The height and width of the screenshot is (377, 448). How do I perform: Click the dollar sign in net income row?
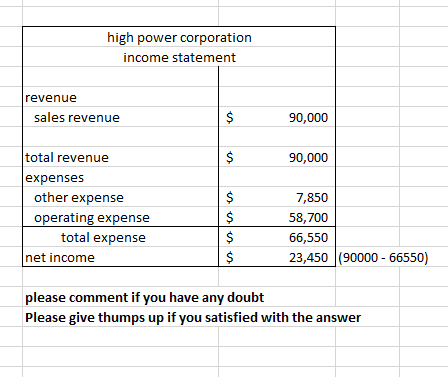[230, 257]
